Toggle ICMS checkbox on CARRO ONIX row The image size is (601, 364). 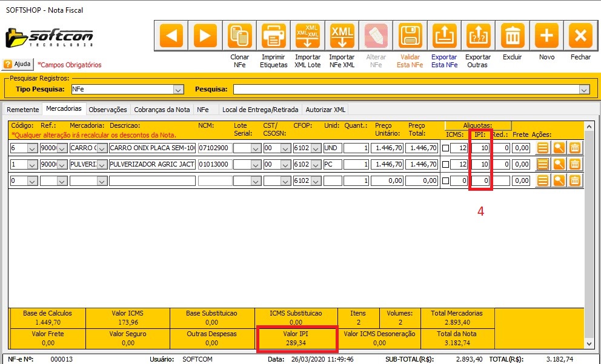446,148
